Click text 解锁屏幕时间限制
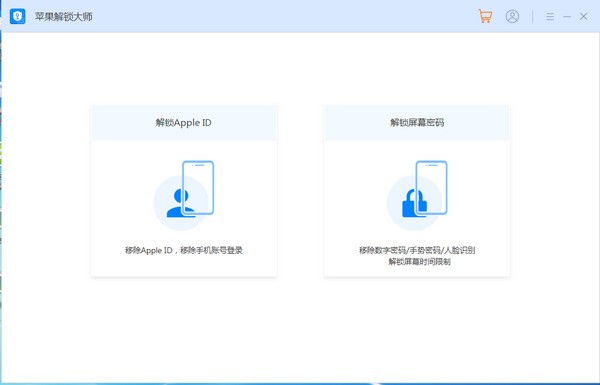Viewport: 600px width, 385px height. [x=419, y=262]
